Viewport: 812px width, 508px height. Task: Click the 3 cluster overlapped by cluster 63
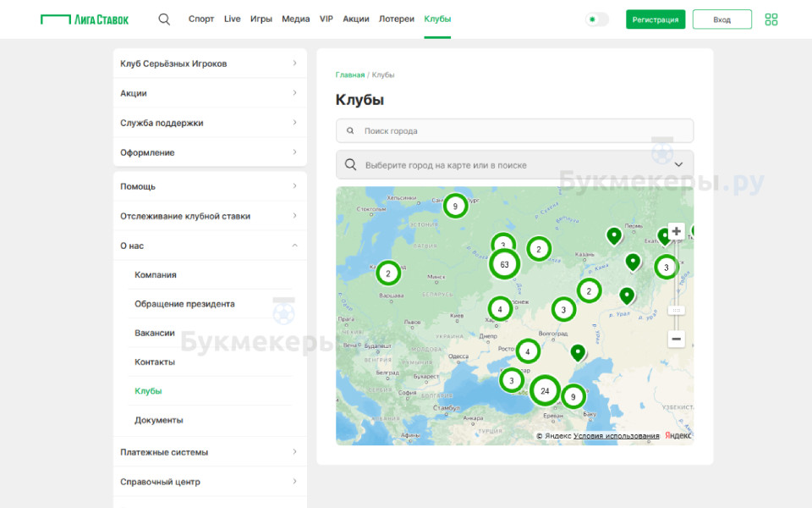[502, 241]
